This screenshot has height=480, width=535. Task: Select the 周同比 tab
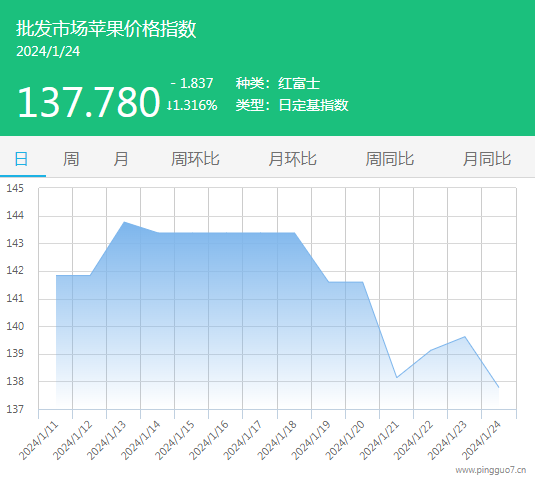tap(390, 159)
